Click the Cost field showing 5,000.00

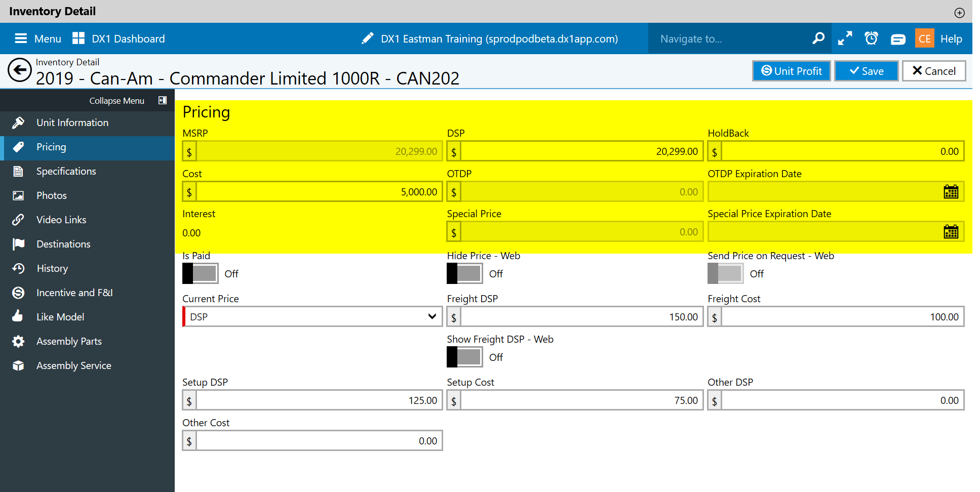(x=319, y=192)
